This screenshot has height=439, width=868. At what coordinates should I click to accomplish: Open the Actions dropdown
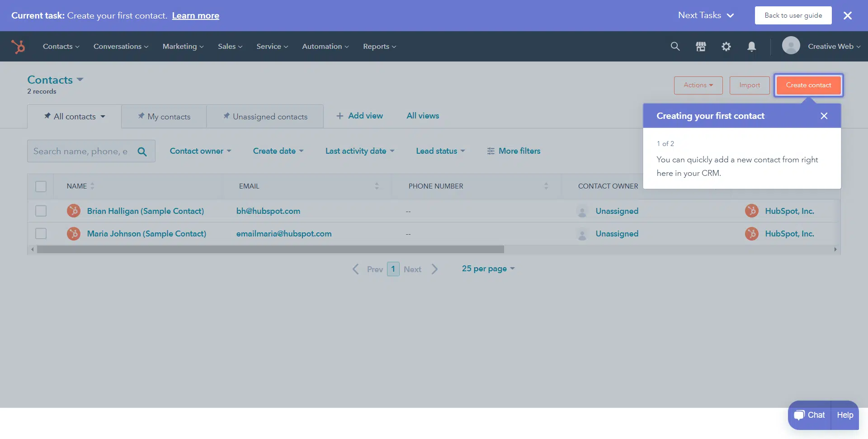tap(698, 85)
